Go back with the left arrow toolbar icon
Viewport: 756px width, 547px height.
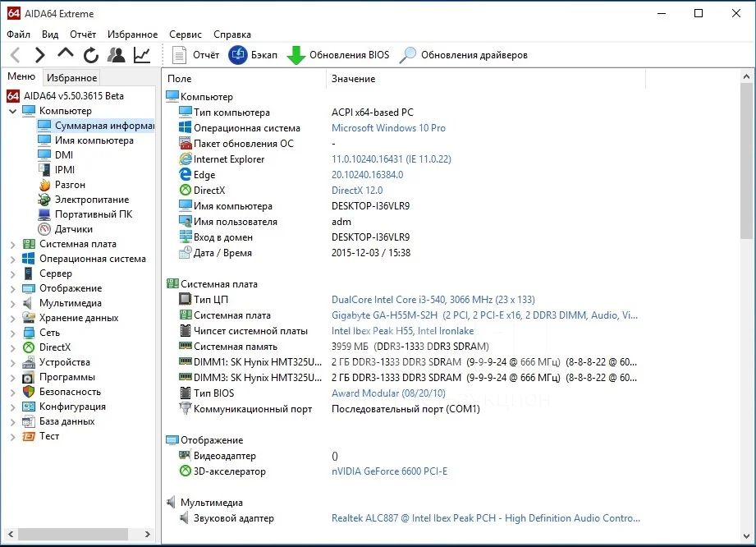pos(16,55)
